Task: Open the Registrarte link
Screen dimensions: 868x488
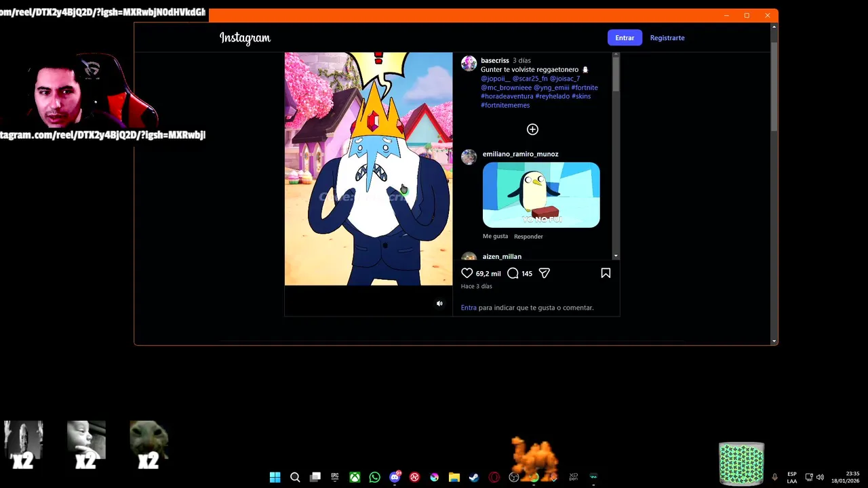Action: coord(667,38)
